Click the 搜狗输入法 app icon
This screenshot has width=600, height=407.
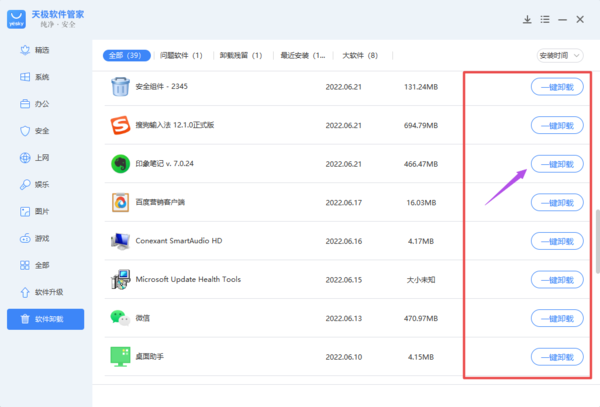[120, 126]
